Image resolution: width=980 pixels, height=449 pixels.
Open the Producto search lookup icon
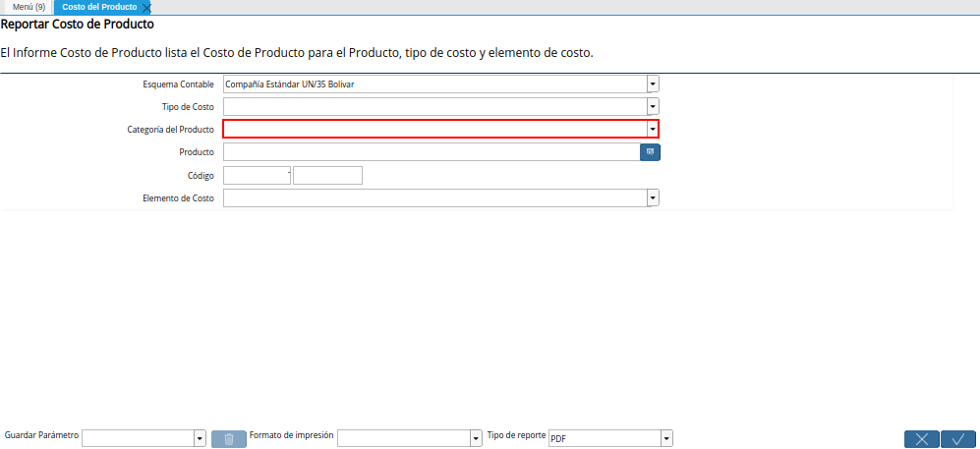(x=650, y=151)
